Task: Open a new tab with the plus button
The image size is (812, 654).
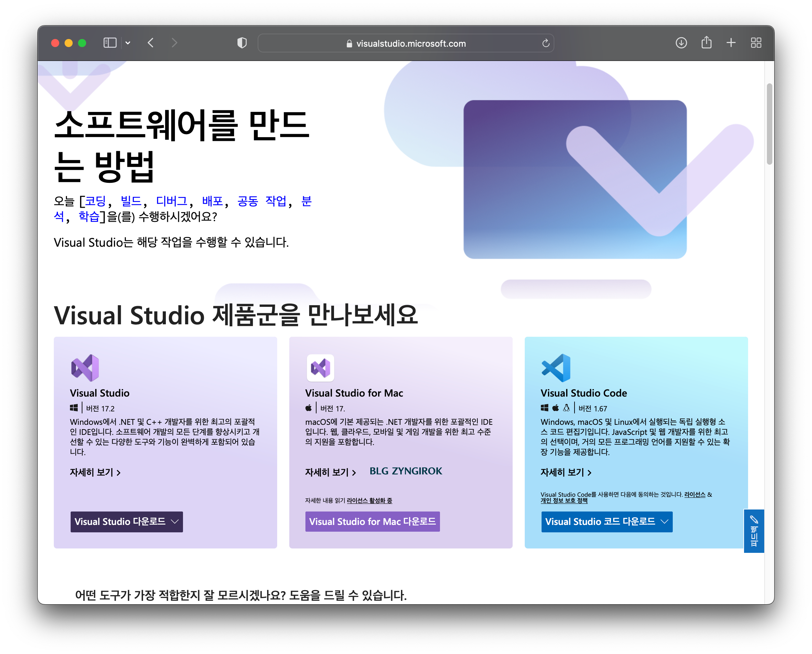Action: 731,43
